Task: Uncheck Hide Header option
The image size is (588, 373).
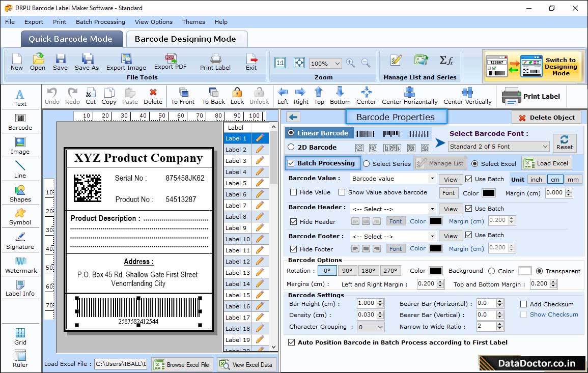Action: click(x=293, y=221)
